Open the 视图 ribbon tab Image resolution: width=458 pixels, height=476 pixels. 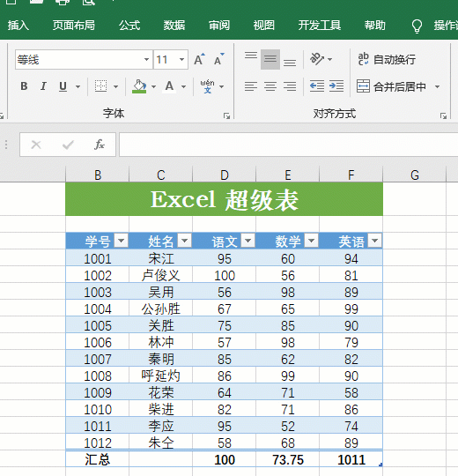(x=264, y=26)
